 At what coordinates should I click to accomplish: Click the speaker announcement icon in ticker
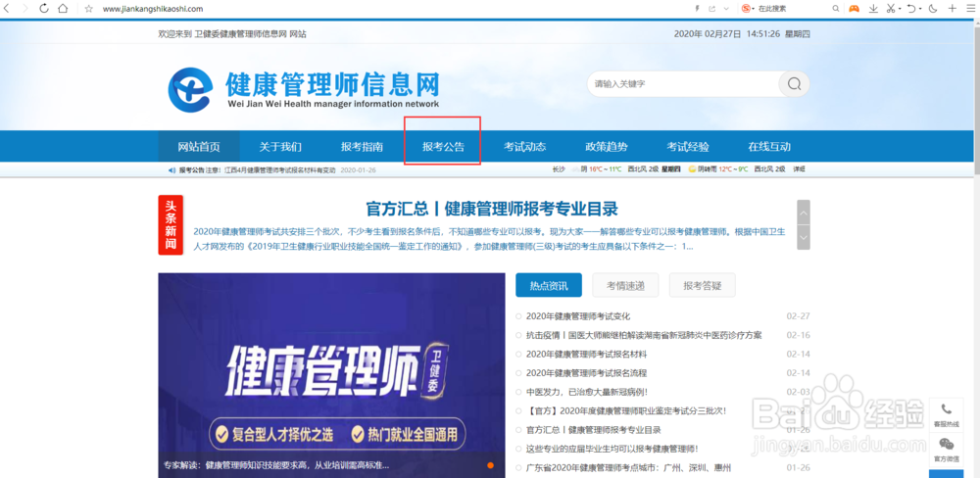171,170
